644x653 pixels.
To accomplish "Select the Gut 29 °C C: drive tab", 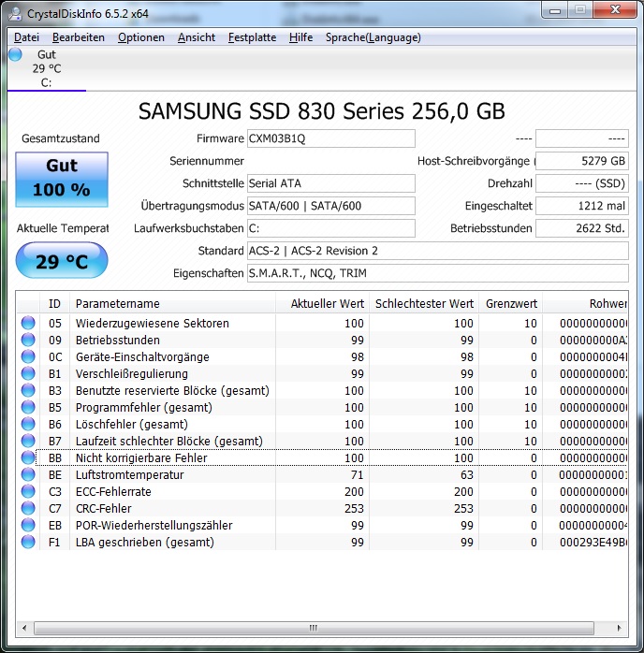I will point(46,68).
